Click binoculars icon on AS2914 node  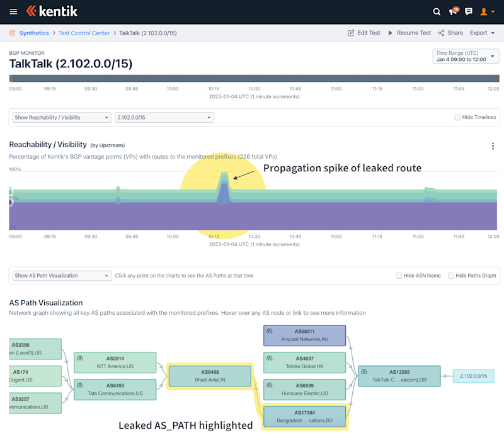[80, 358]
